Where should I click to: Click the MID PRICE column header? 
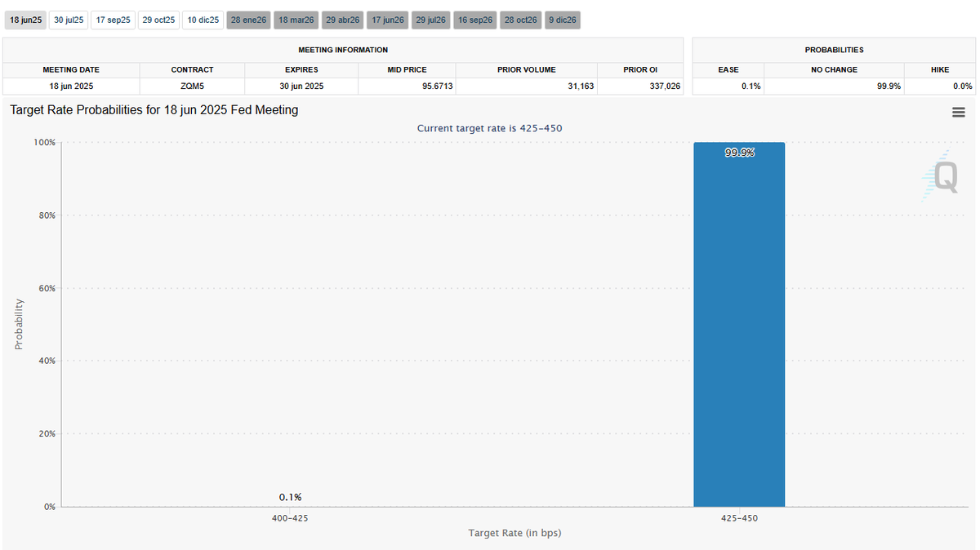[x=407, y=70]
